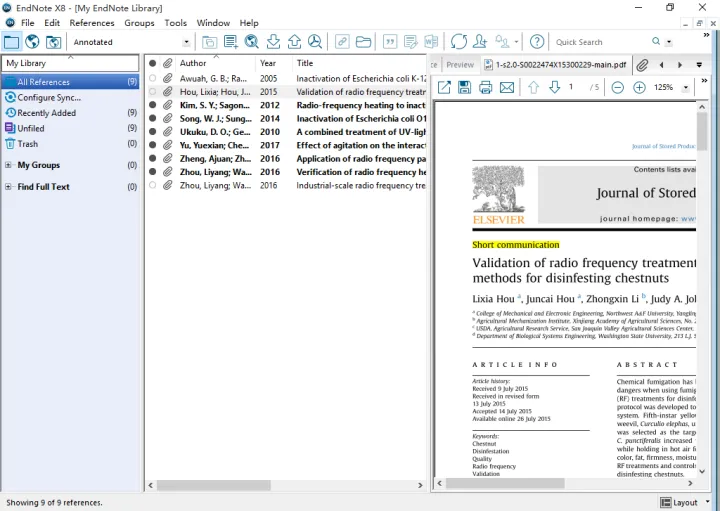This screenshot has width=720, height=511.
Task: Click Return to Word Processor icon
Action: click(x=431, y=42)
